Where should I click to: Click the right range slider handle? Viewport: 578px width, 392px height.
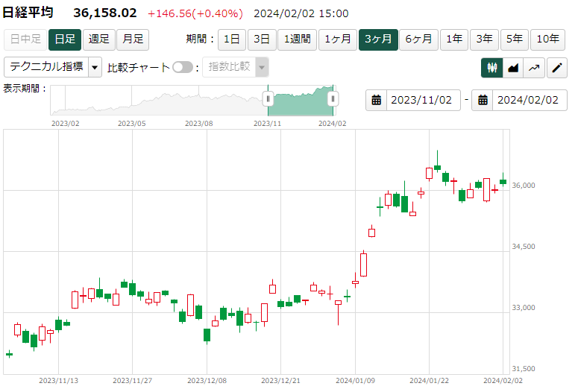333,98
